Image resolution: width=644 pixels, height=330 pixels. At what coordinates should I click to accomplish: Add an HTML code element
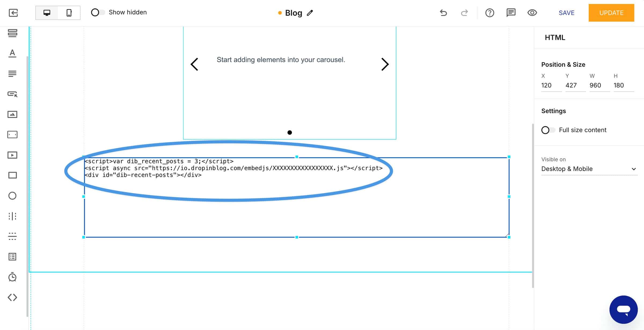tap(12, 297)
